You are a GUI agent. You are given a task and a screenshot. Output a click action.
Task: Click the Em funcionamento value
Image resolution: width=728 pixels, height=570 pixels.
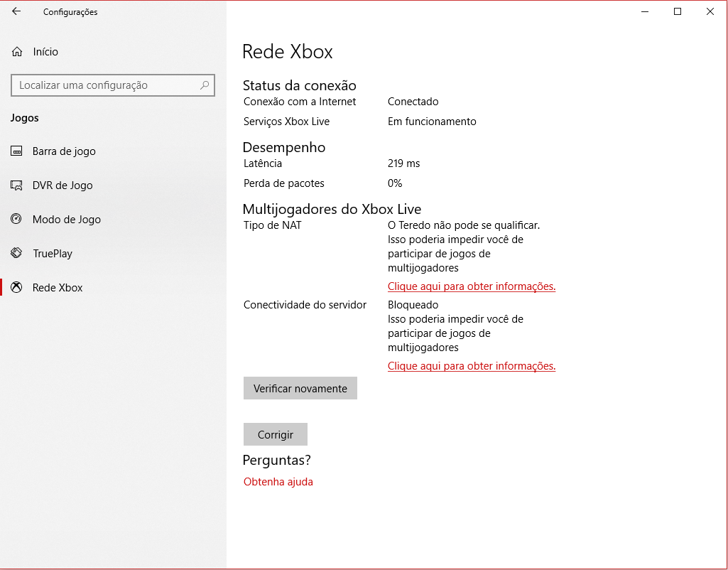(x=432, y=122)
